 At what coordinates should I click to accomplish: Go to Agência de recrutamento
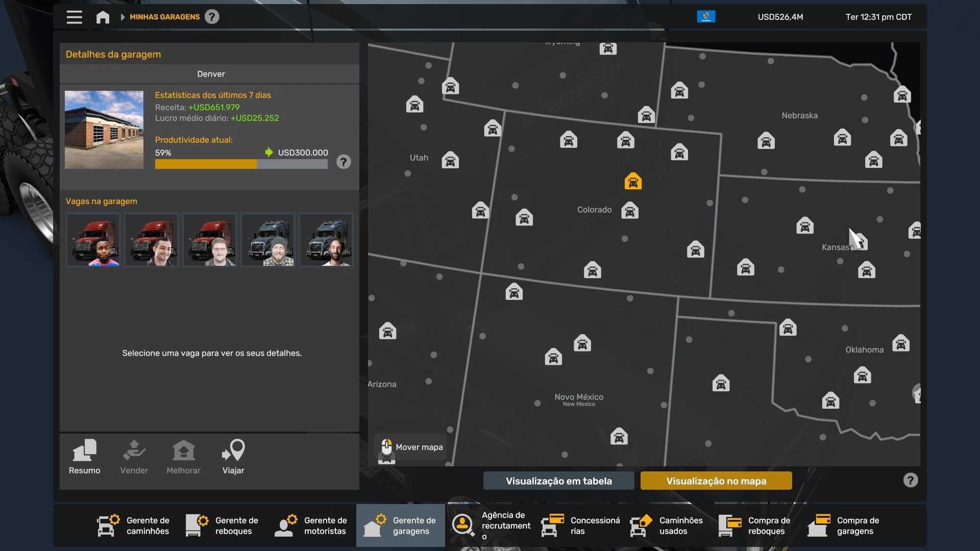click(491, 525)
